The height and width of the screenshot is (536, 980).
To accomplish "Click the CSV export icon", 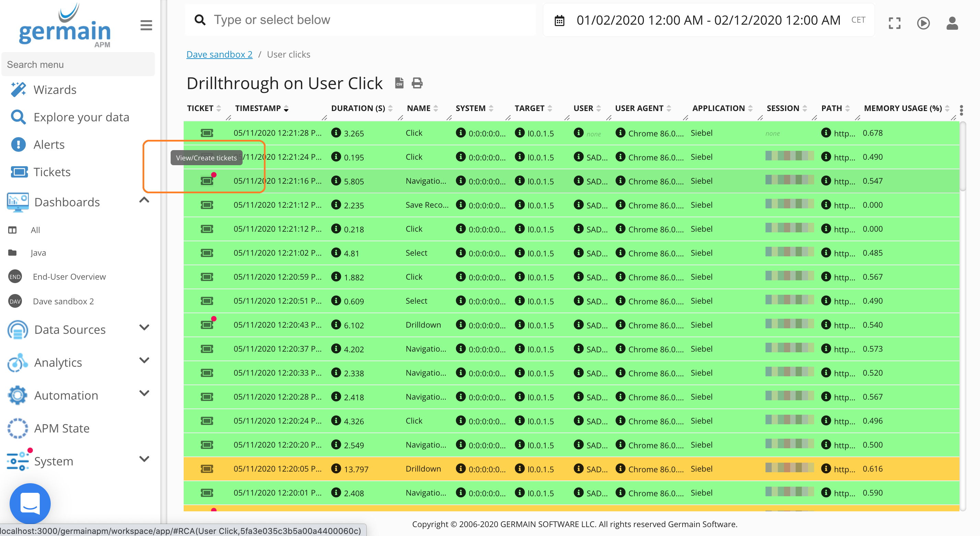I will click(399, 83).
